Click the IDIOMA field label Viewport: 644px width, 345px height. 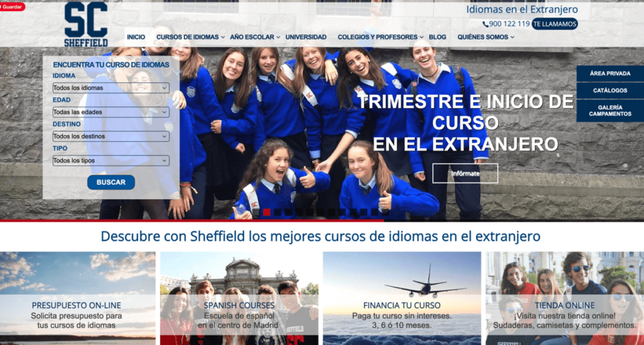(x=64, y=76)
